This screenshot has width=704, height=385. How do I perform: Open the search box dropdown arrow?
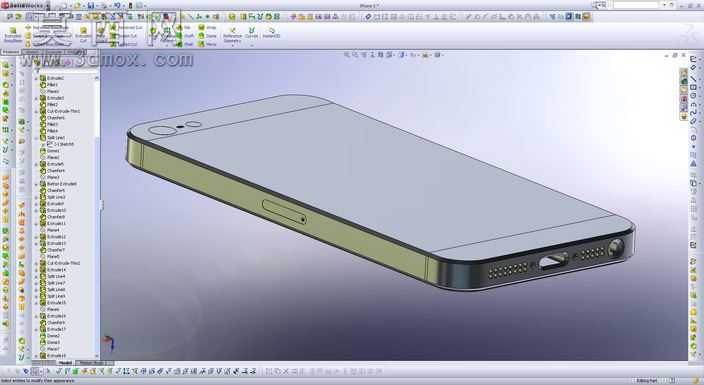tap(664, 5)
